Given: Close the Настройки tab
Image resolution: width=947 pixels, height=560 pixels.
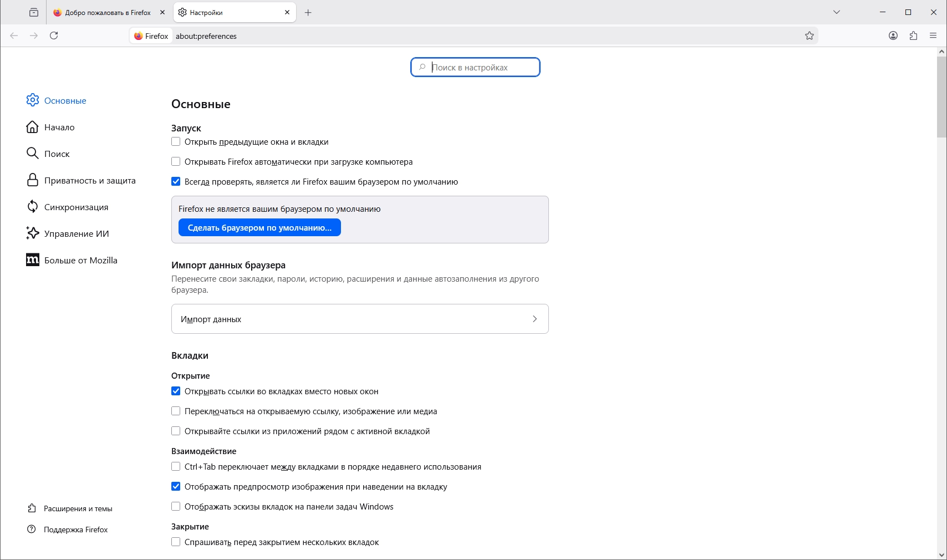Looking at the screenshot, I should click(287, 12).
